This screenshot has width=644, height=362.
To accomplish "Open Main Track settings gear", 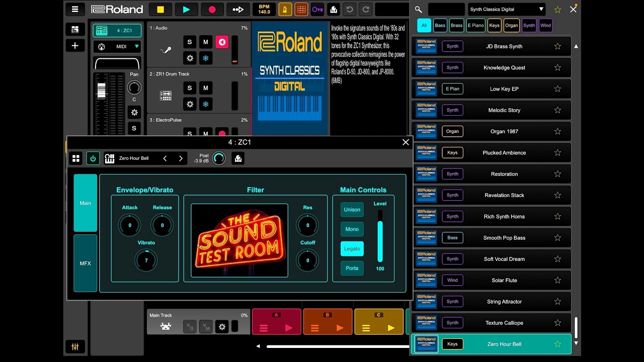I will (222, 327).
